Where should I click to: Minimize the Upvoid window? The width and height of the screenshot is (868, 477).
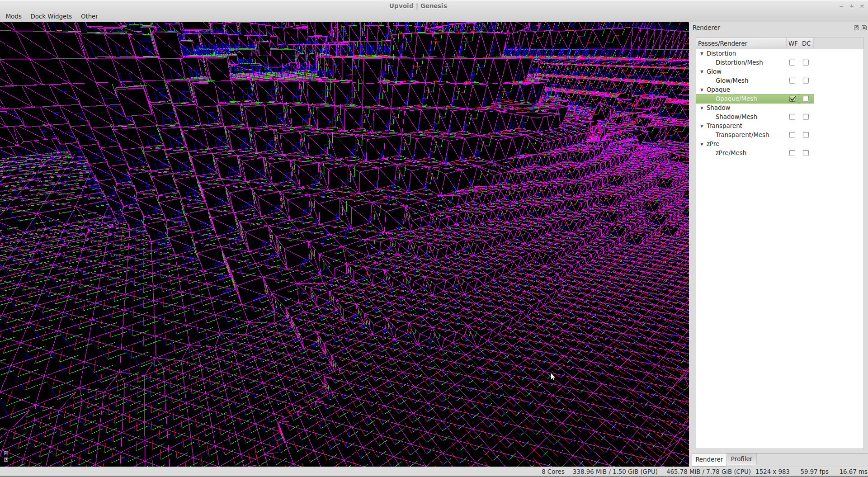pos(841,6)
